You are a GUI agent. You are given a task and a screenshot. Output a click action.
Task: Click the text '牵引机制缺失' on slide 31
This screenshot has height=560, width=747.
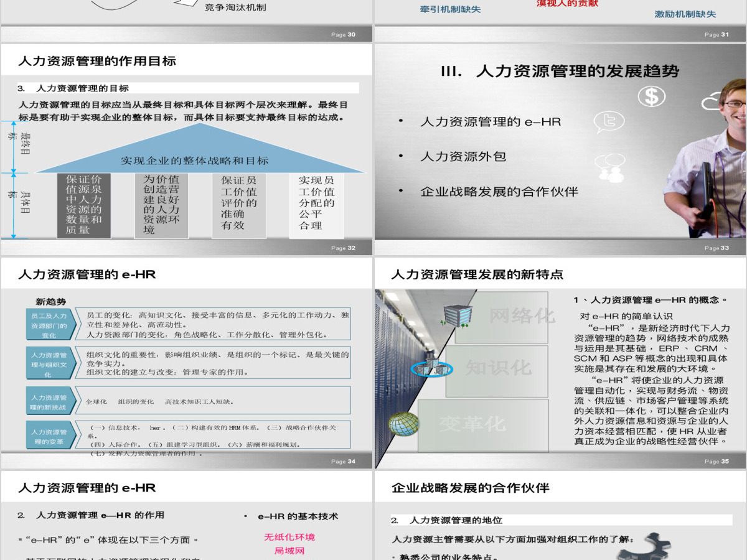click(450, 9)
